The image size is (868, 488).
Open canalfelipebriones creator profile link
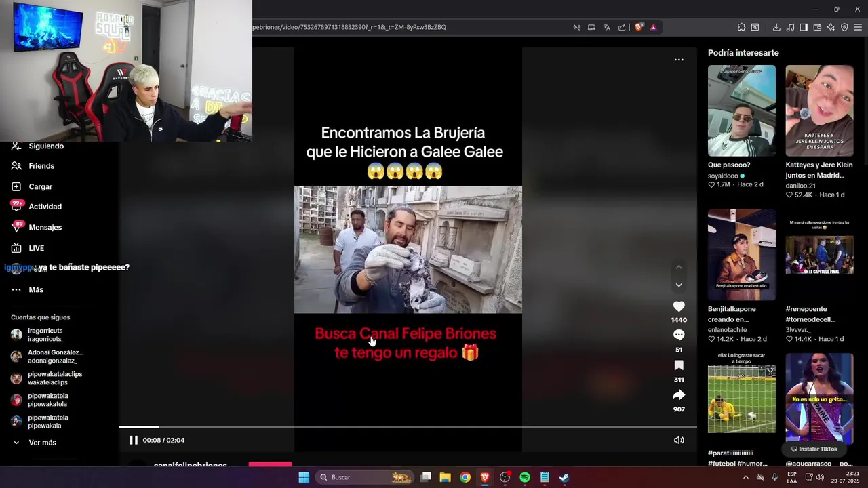tap(191, 465)
